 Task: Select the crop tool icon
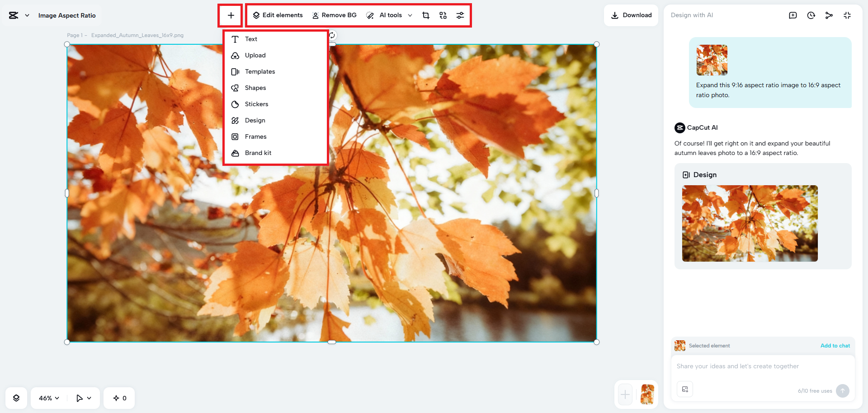[x=425, y=15]
